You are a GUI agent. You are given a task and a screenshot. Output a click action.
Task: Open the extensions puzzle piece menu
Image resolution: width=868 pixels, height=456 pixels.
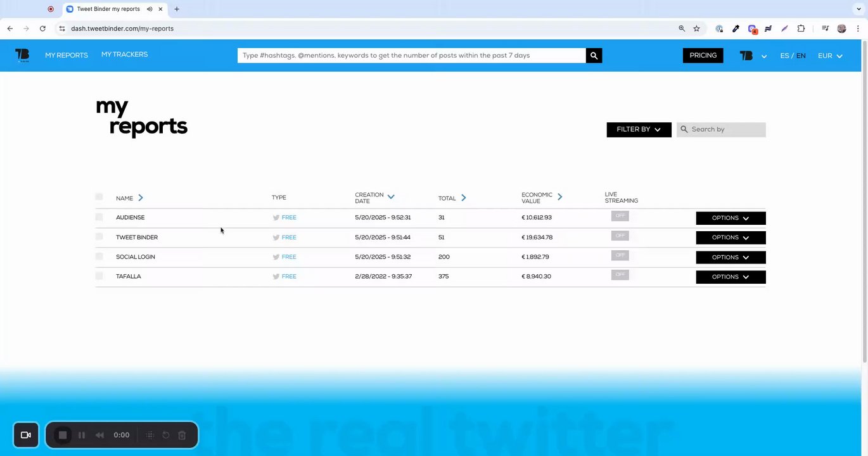pyautogui.click(x=801, y=28)
